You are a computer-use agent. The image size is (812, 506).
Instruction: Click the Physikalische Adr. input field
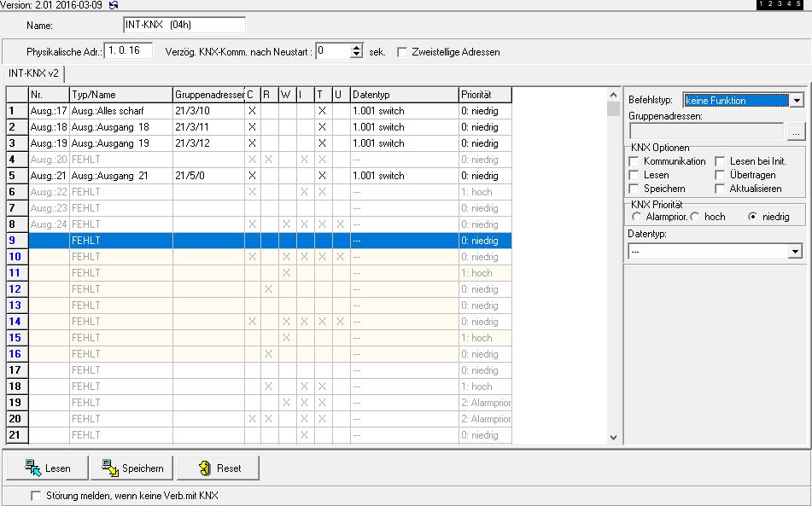tap(127, 51)
